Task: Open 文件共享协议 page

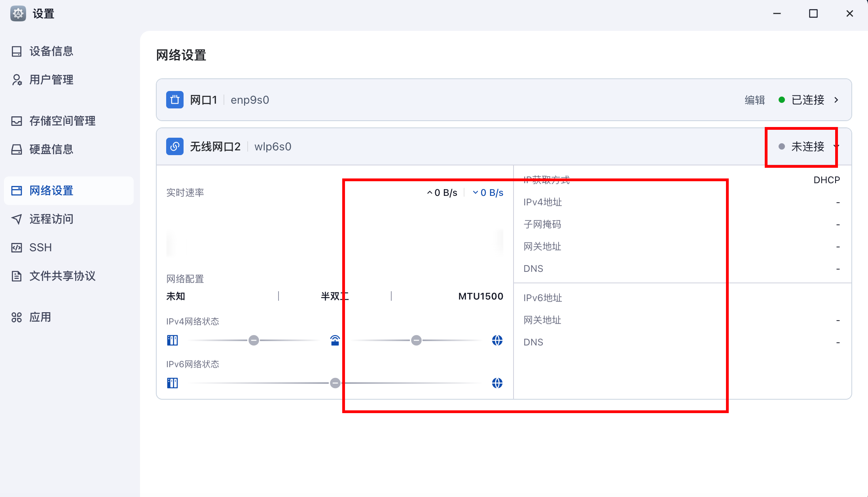Action: point(68,276)
